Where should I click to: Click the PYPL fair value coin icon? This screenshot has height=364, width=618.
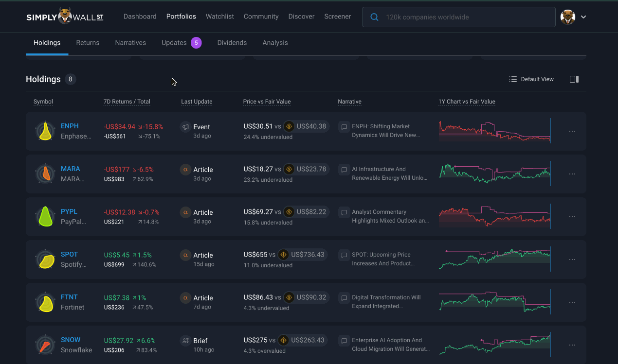[289, 212]
